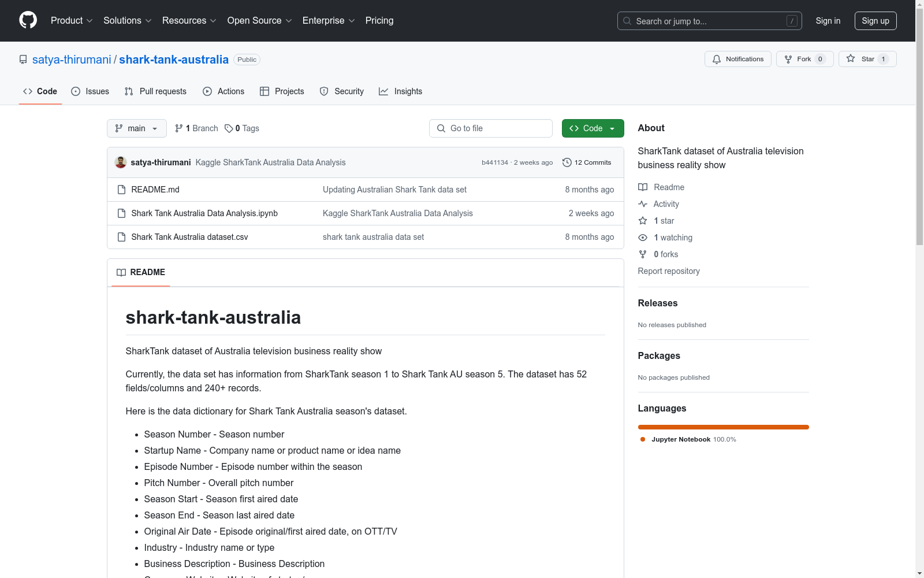924x578 pixels.
Task: Click the file icon next to README.md
Action: (121, 190)
